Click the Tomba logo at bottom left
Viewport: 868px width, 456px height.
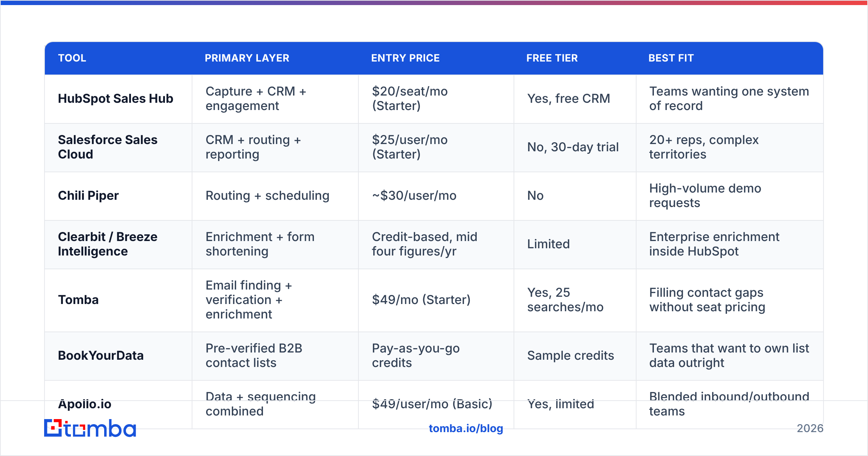click(x=90, y=428)
